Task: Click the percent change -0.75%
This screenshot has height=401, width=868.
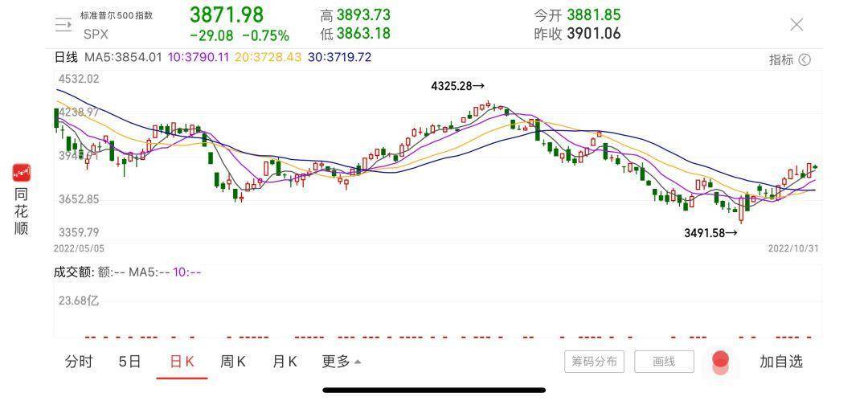Action: pos(266,36)
